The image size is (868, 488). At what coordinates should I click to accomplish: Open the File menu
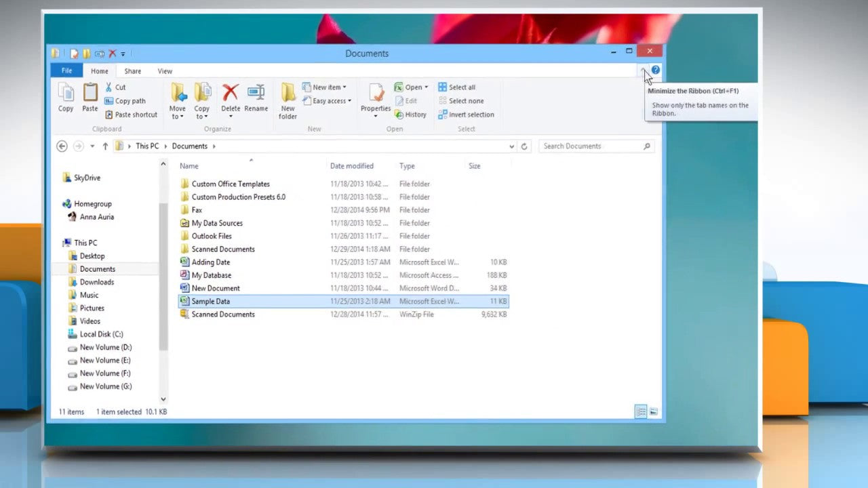coord(66,70)
